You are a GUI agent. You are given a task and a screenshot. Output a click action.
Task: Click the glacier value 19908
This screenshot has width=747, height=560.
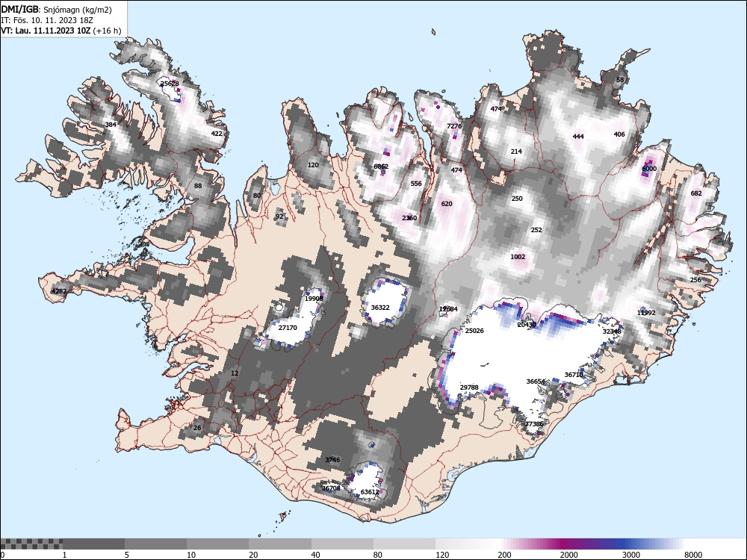click(x=314, y=298)
